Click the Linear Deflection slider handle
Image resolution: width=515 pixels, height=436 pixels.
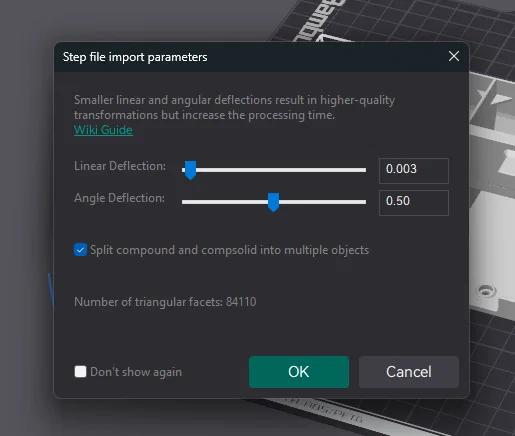coord(190,170)
